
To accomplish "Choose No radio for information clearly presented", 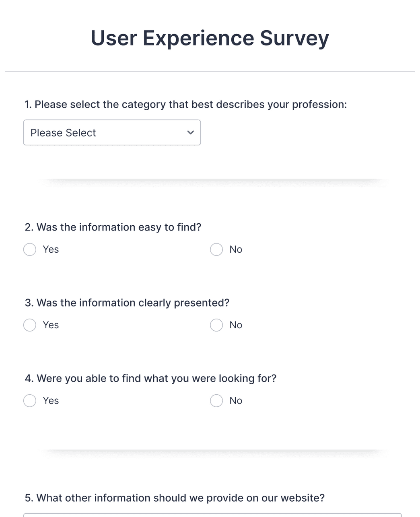I will [216, 325].
